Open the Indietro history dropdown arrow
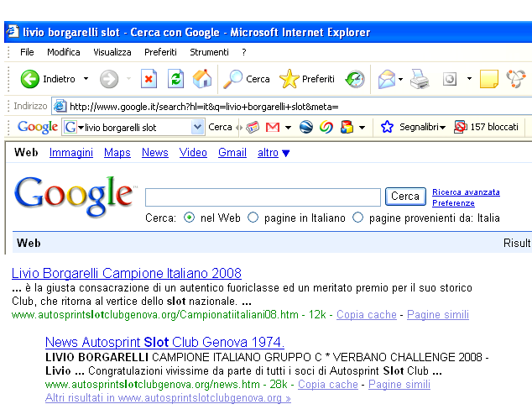The width and height of the screenshot is (532, 420). pos(86,79)
